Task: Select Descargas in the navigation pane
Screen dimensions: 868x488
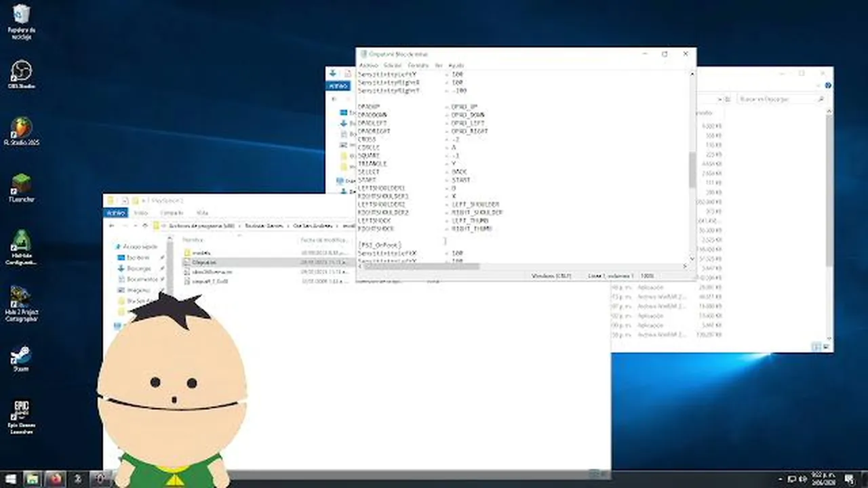Action: click(138, 268)
